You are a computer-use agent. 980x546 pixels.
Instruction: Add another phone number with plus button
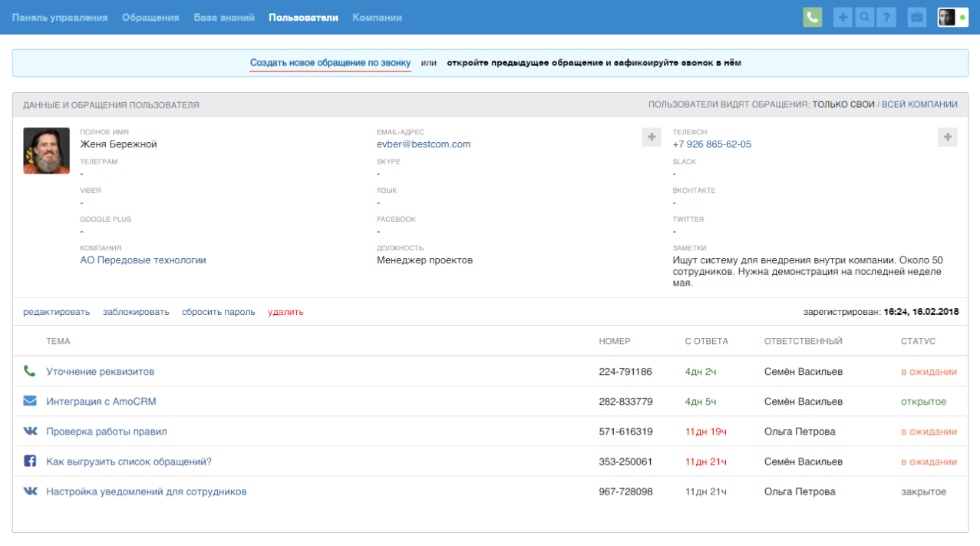[947, 137]
